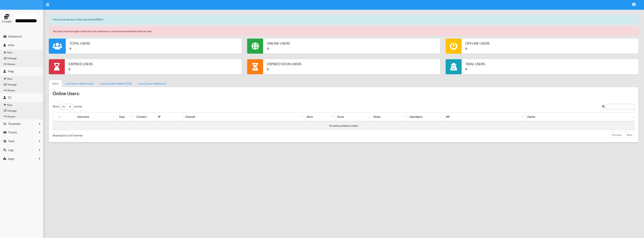Open the Last Channel Added tab
The height and width of the screenshot is (238, 644).
click(x=152, y=84)
